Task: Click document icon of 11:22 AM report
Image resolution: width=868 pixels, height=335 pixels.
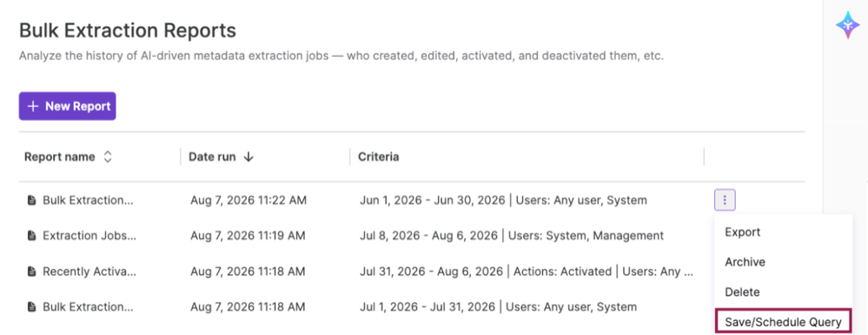Action: coord(32,200)
